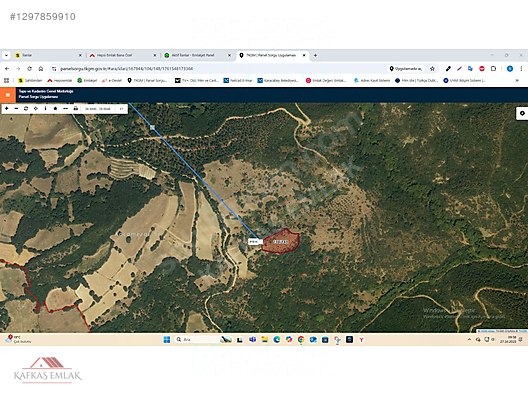Viewport: 528px width, 396px height.
Task: Open a new browser tab
Action: click(315, 55)
